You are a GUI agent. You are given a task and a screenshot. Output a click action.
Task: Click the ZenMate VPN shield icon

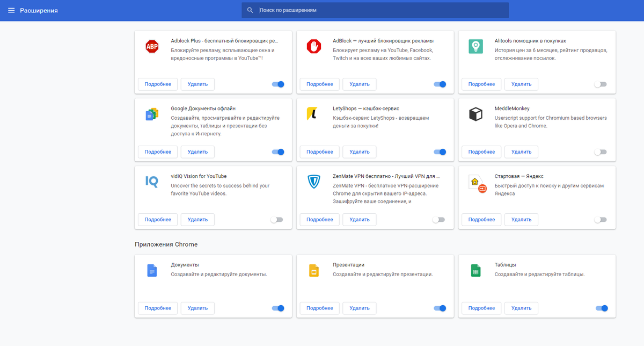pos(313,181)
